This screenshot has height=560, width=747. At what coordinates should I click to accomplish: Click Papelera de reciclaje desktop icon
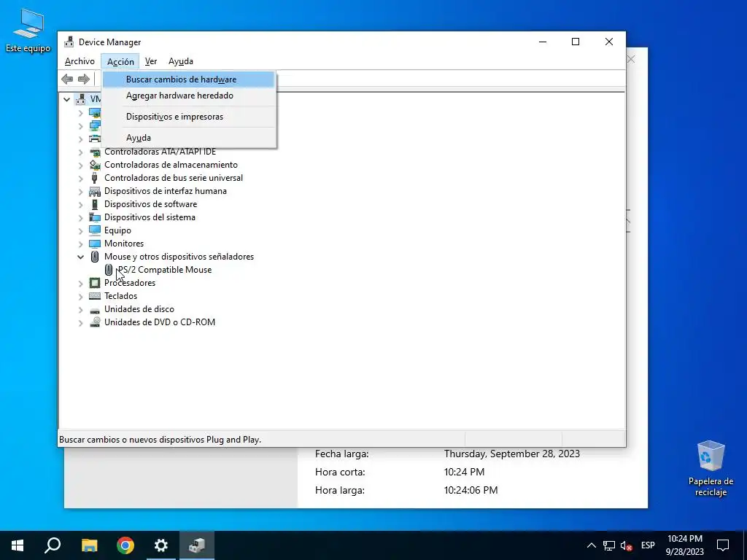point(711,469)
